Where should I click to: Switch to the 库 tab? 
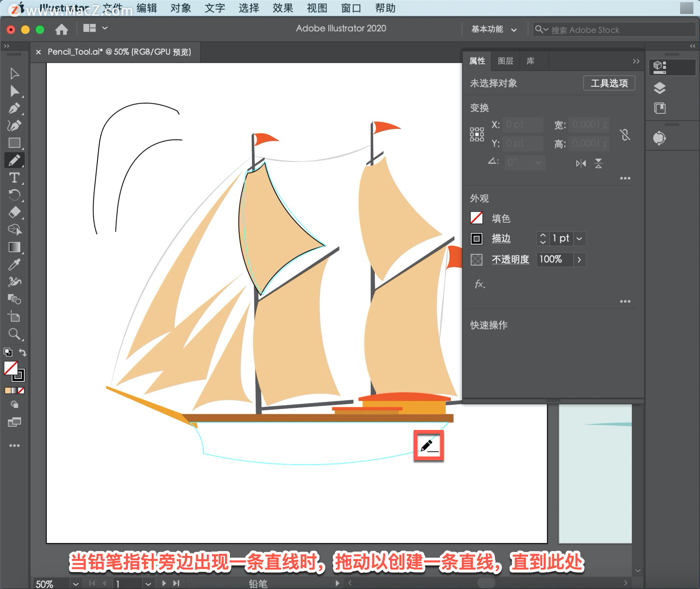(x=530, y=61)
